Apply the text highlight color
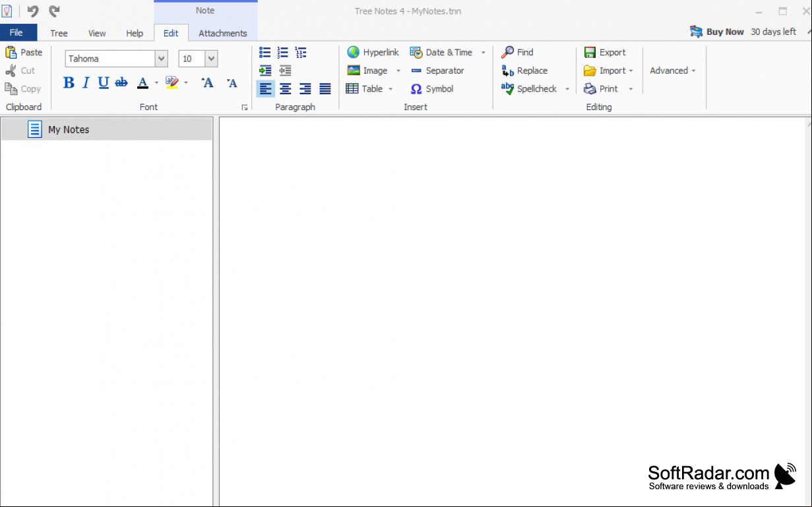The width and height of the screenshot is (812, 507). coord(172,82)
